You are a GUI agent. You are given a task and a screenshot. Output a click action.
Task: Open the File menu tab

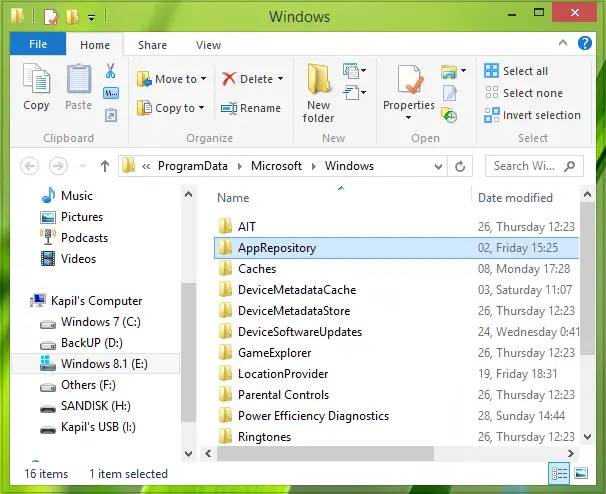point(38,44)
